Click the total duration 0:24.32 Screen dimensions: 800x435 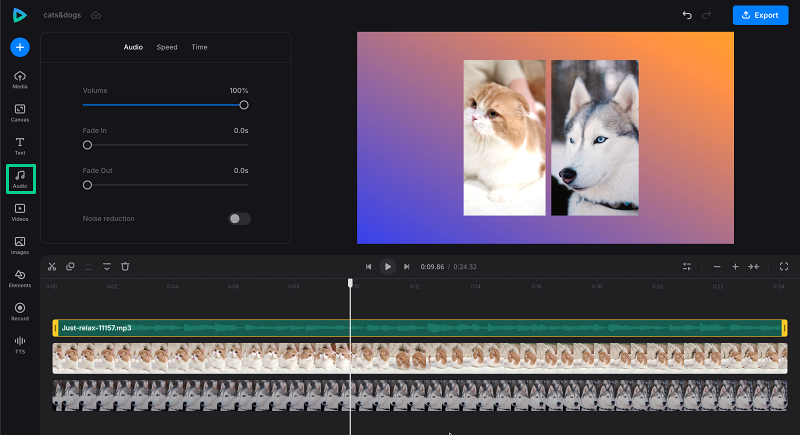[x=465, y=267]
